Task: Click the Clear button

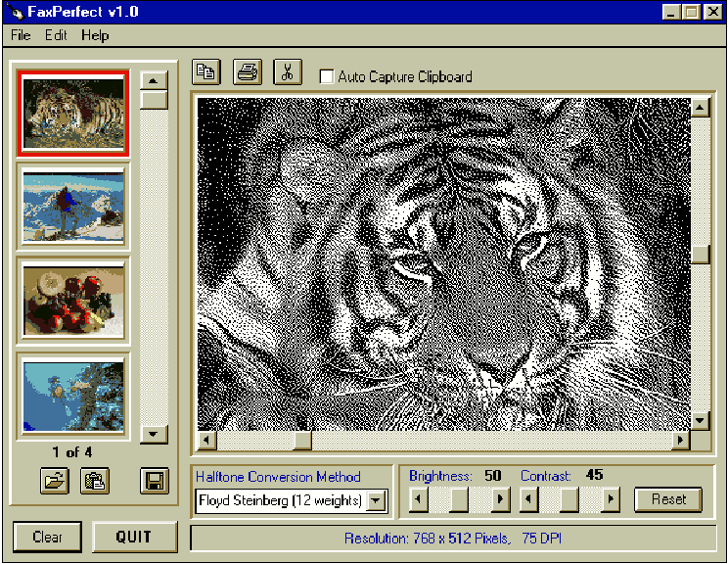Action: click(47, 537)
